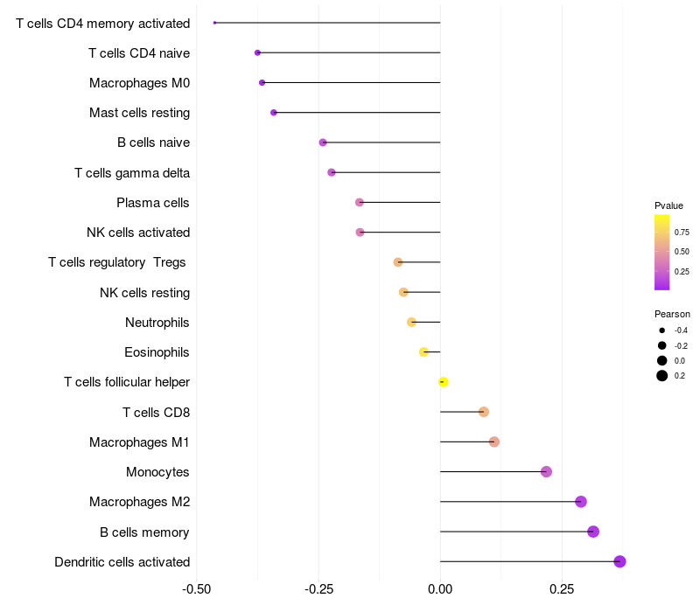The image size is (700, 612).
Task: Click the Pearson -0.2 legend dot
Action: coord(662,345)
